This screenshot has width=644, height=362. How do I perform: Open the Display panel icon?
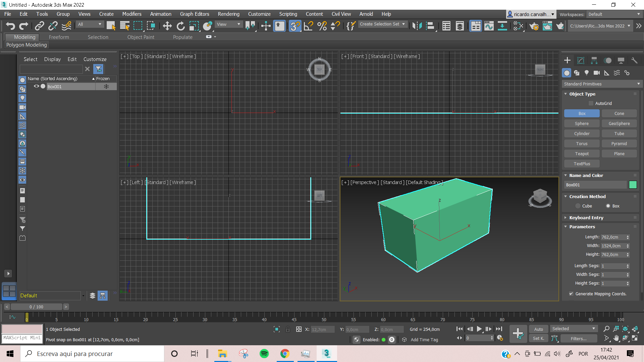point(621,60)
